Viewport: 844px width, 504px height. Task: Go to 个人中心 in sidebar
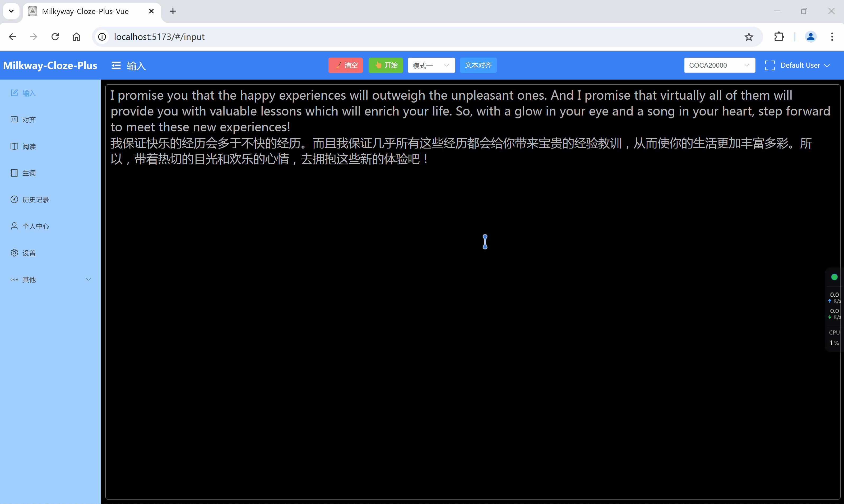50,226
